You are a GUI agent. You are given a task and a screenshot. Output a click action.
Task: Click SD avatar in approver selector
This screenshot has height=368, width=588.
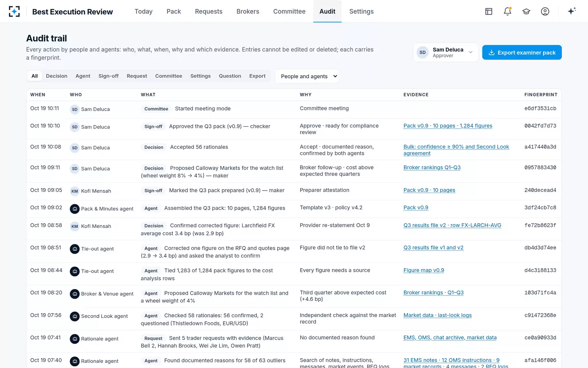tap(423, 52)
